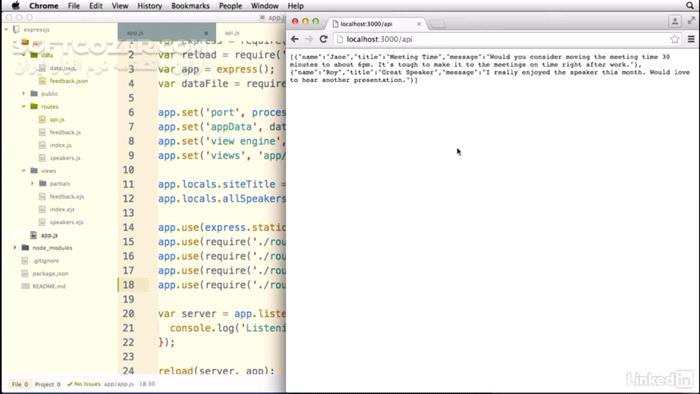Click the browser forward arrow
This screenshot has height=394, width=700.
pyautogui.click(x=309, y=39)
